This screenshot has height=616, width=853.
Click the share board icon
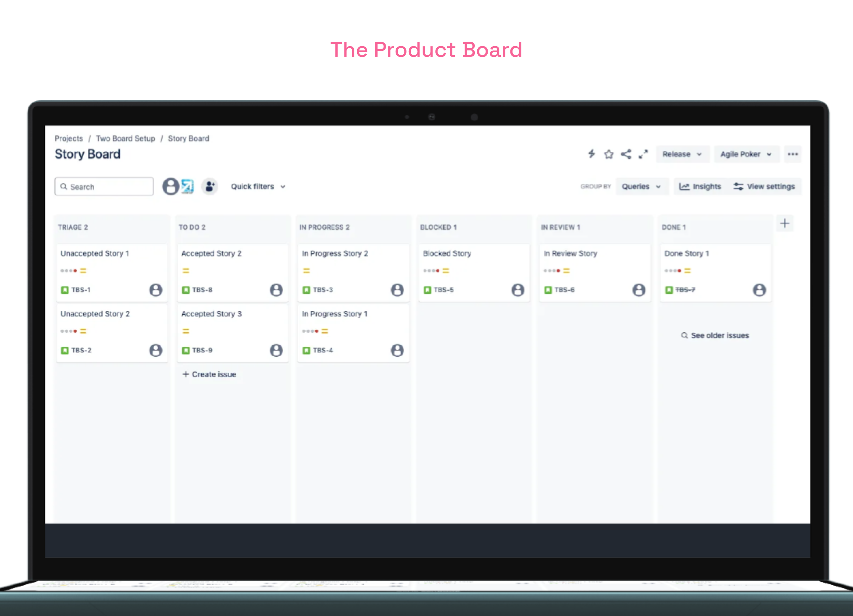[x=626, y=154]
